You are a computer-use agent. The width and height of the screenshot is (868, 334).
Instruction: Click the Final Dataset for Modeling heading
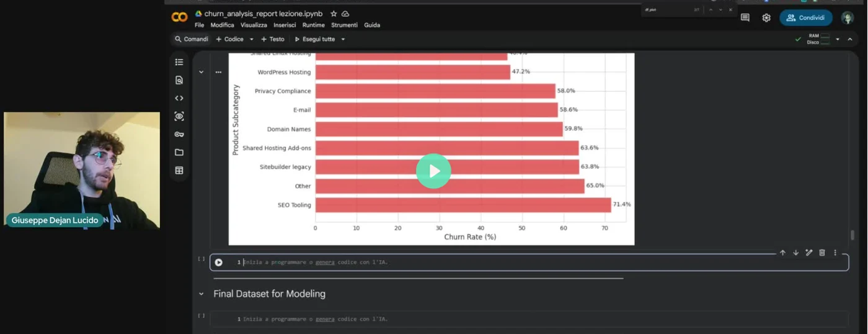pos(269,294)
